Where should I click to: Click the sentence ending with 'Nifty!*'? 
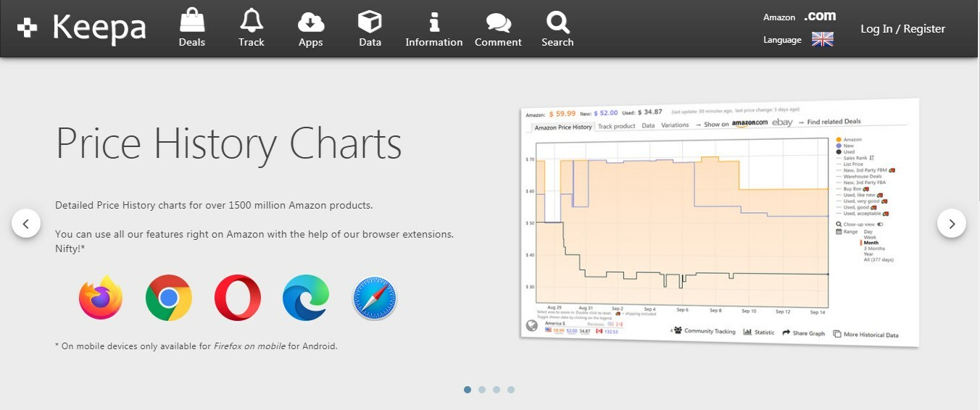click(x=254, y=241)
